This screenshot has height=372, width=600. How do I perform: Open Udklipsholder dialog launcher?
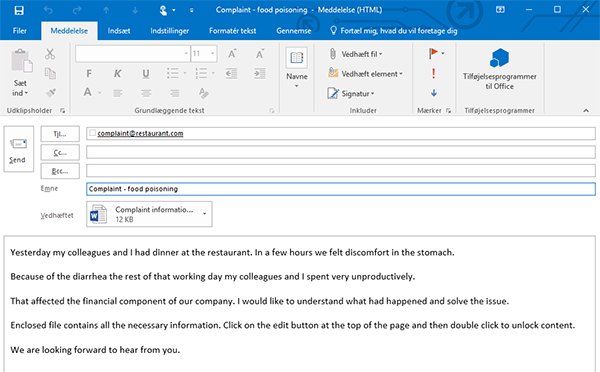coord(62,111)
